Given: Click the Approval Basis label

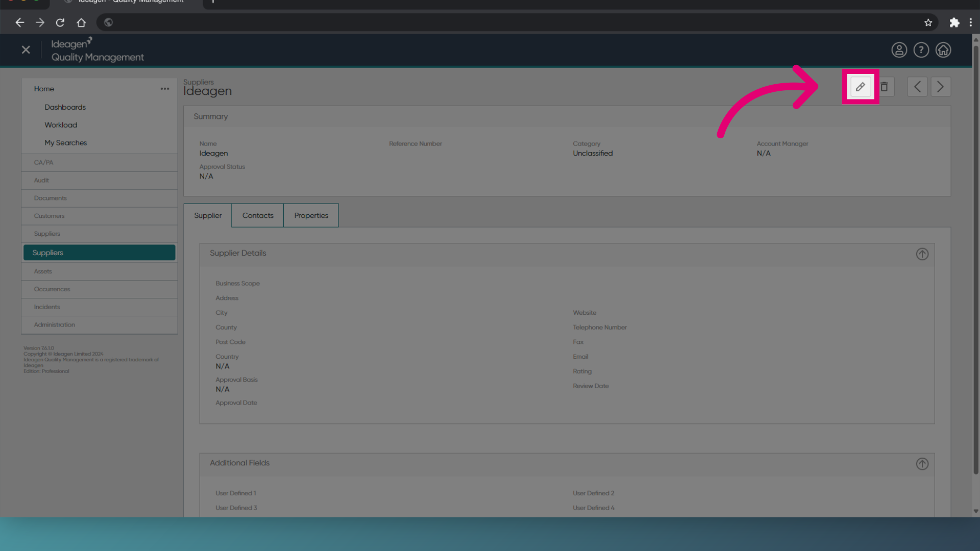Looking at the screenshot, I should tap(236, 380).
